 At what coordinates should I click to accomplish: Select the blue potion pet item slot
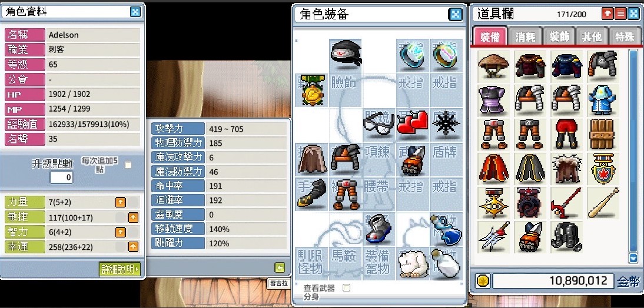446,229
